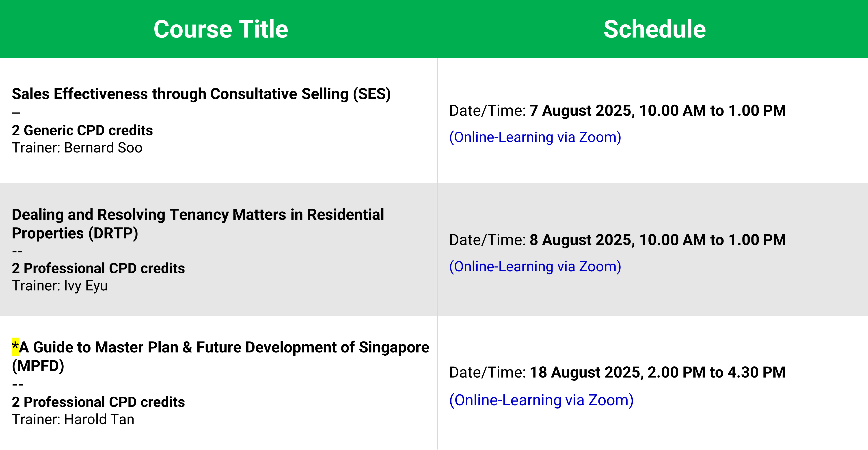Click the yellow highlighted asterisk marker

point(15,347)
